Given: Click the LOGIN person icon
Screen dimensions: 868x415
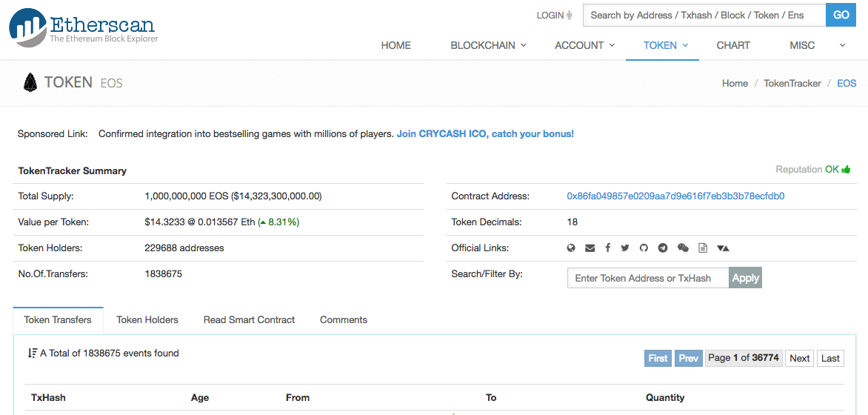Looking at the screenshot, I should (569, 16).
